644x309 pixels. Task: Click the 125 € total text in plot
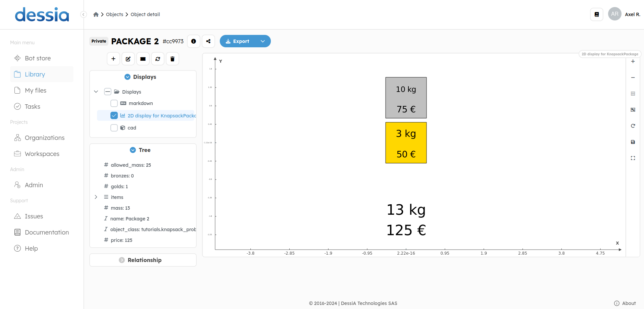pos(406,230)
